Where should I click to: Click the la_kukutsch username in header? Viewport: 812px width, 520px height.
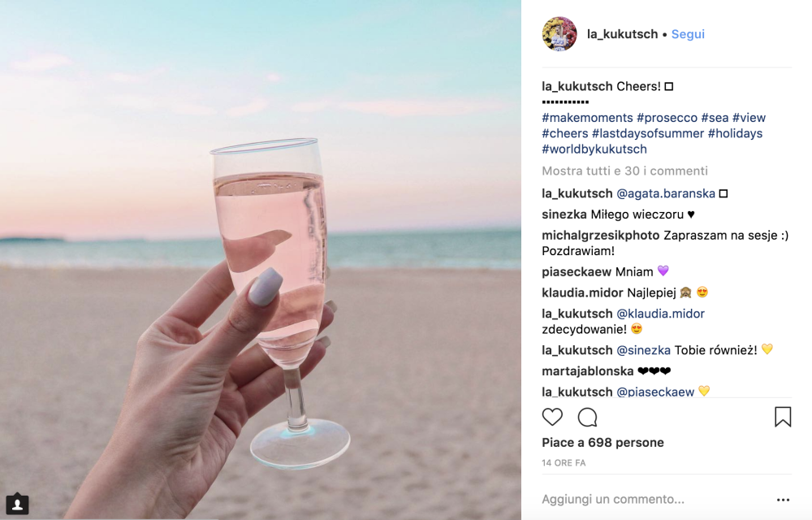pos(622,34)
